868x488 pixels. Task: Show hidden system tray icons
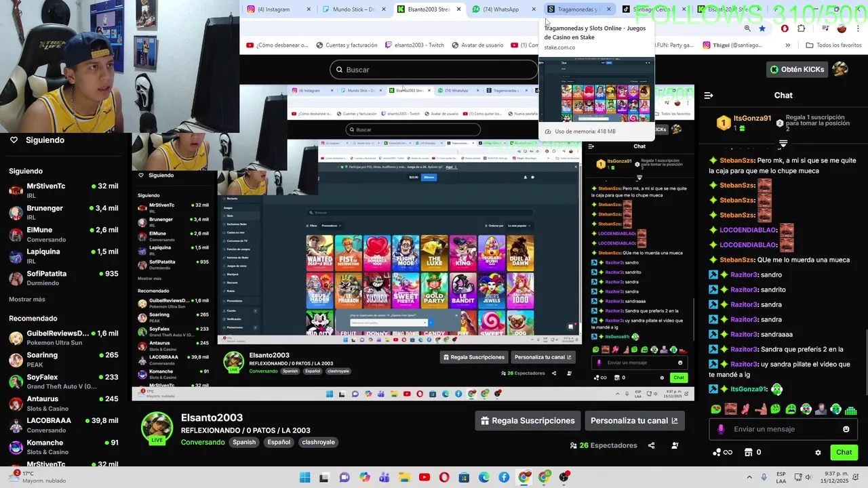(x=749, y=477)
